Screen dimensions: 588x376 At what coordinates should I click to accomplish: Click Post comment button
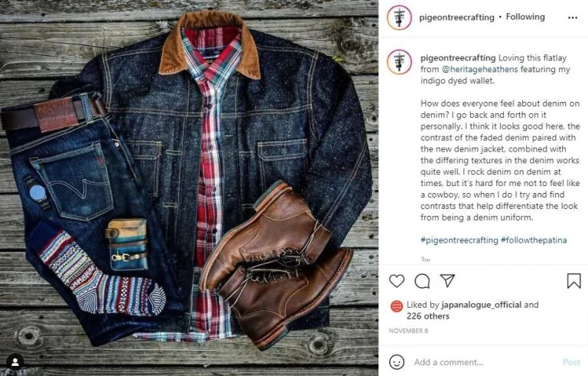pos(571,362)
